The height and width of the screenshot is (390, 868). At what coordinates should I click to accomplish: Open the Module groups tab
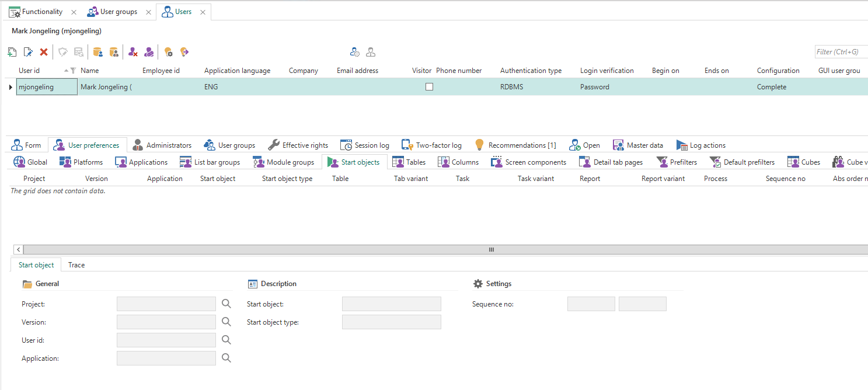[283, 162]
